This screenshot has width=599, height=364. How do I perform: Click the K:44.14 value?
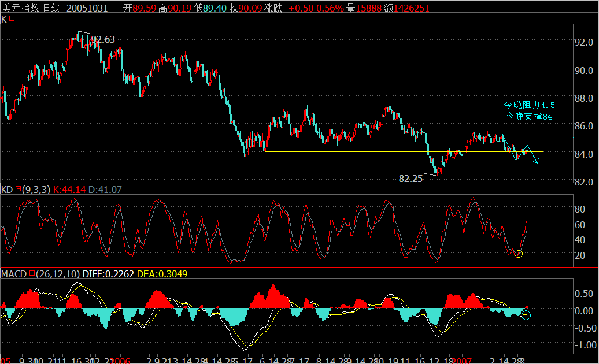click(x=69, y=190)
